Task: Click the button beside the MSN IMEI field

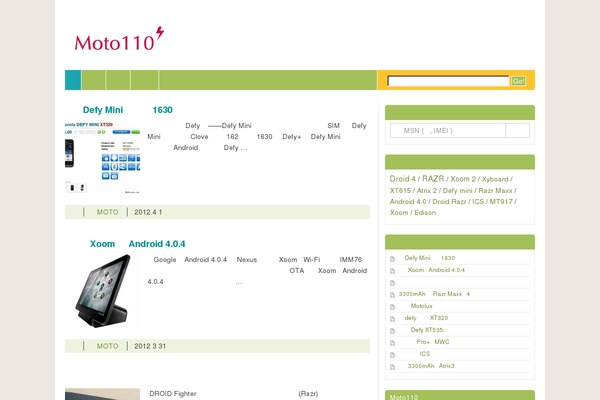Action: (x=518, y=131)
